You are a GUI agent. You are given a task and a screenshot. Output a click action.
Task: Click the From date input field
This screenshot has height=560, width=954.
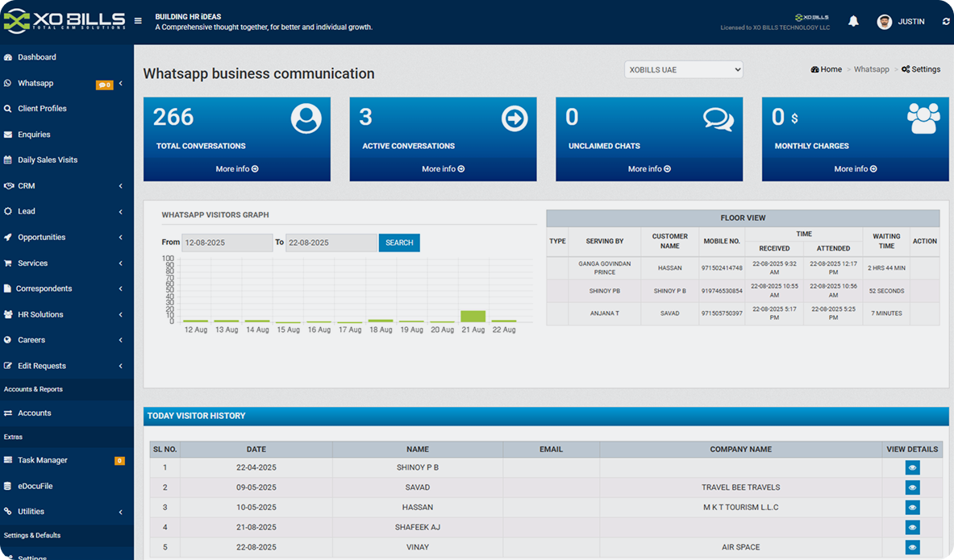point(227,243)
